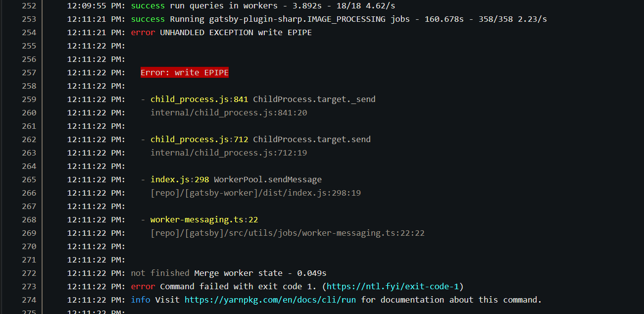Click 'gatsby-plugin-sharp.IMAGE_PROCESSING' job text
Screen dimensions: 644x314
tap(297, 19)
